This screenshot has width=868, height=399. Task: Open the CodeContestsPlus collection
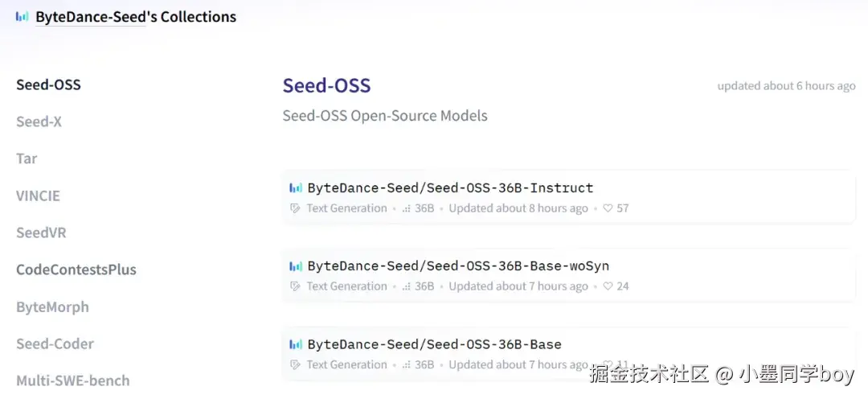76,269
